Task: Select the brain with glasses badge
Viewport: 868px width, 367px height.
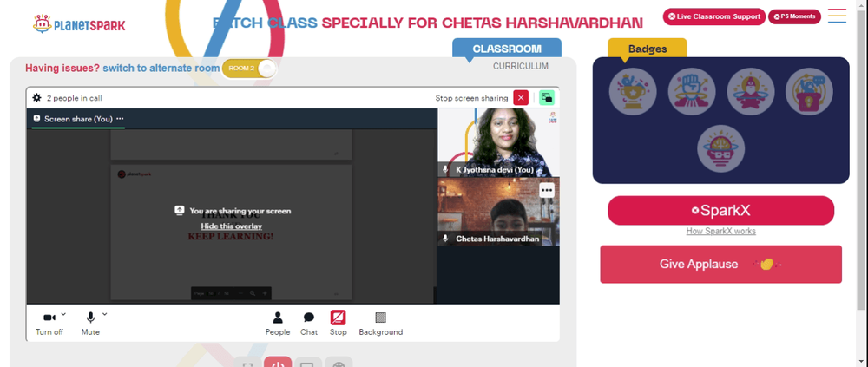Action: [720, 148]
